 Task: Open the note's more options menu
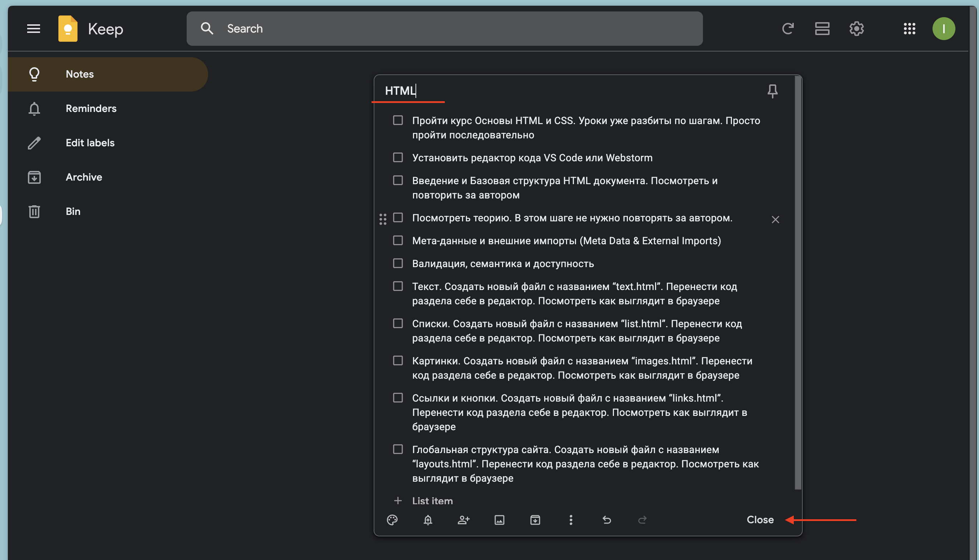(x=571, y=520)
